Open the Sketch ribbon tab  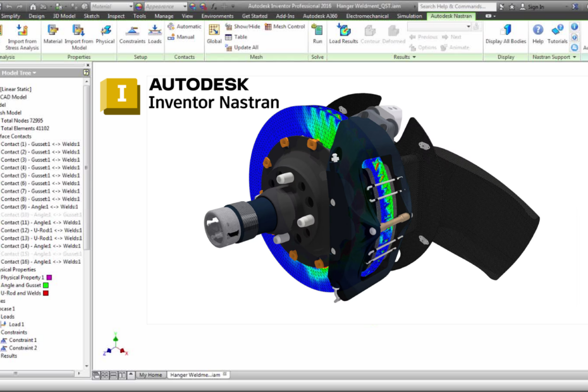pyautogui.click(x=92, y=16)
